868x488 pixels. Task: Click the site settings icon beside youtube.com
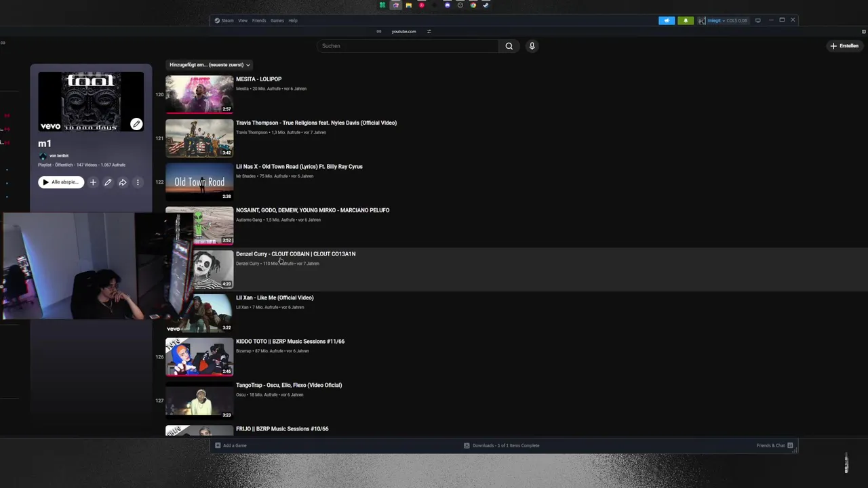pos(429,31)
